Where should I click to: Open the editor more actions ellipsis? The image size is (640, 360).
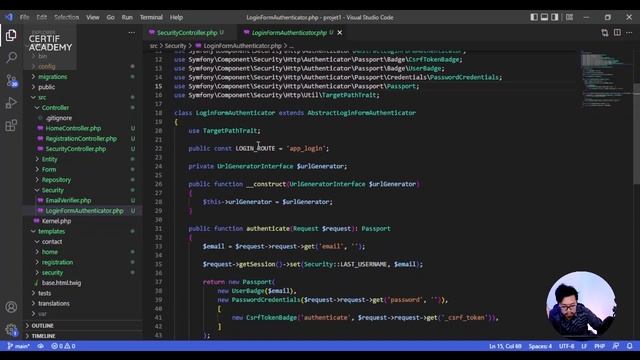click(x=629, y=33)
